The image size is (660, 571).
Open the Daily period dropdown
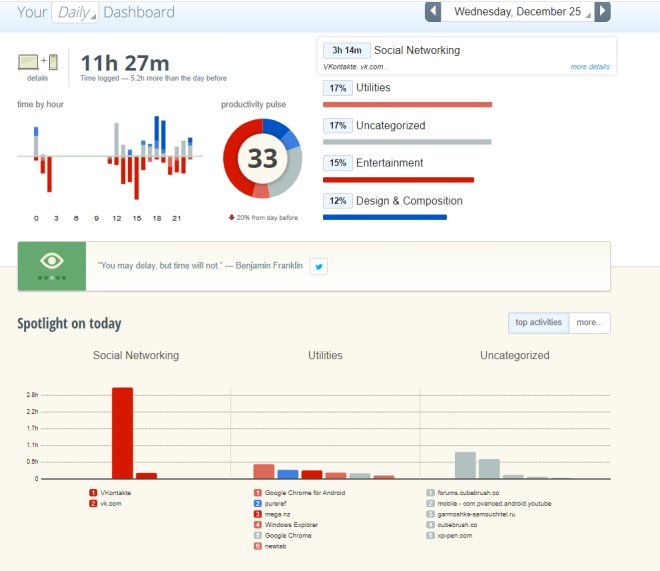76,13
